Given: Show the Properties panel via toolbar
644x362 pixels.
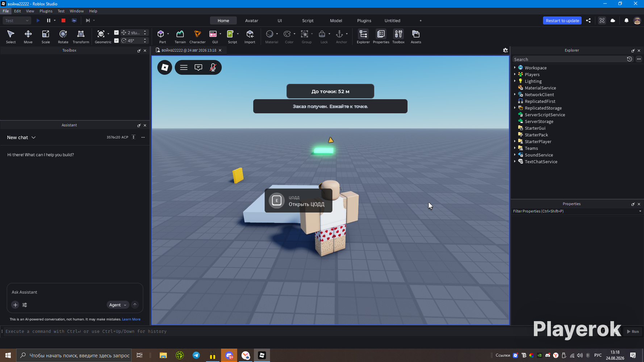Looking at the screenshot, I should coord(381,37).
